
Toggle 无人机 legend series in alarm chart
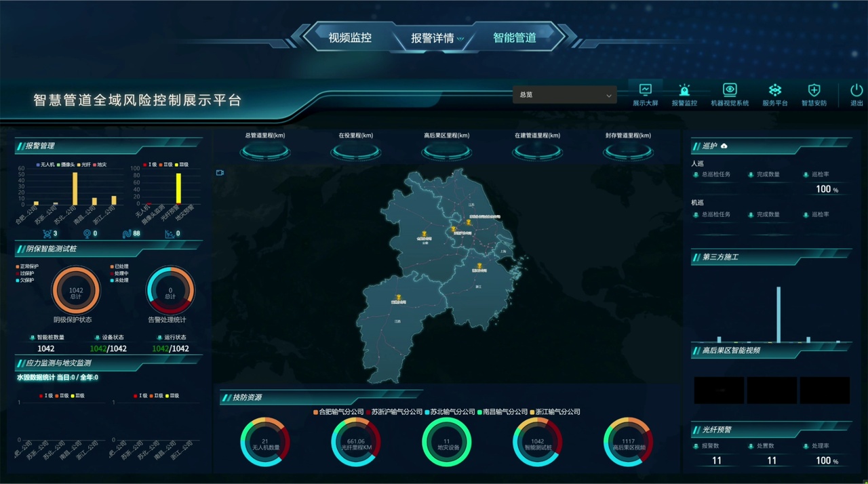(x=46, y=165)
